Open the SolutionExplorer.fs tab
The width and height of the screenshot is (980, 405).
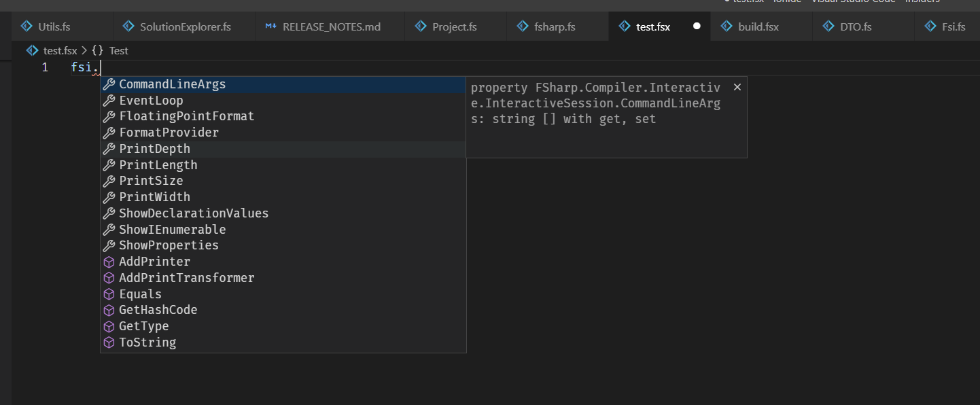pyautogui.click(x=185, y=27)
